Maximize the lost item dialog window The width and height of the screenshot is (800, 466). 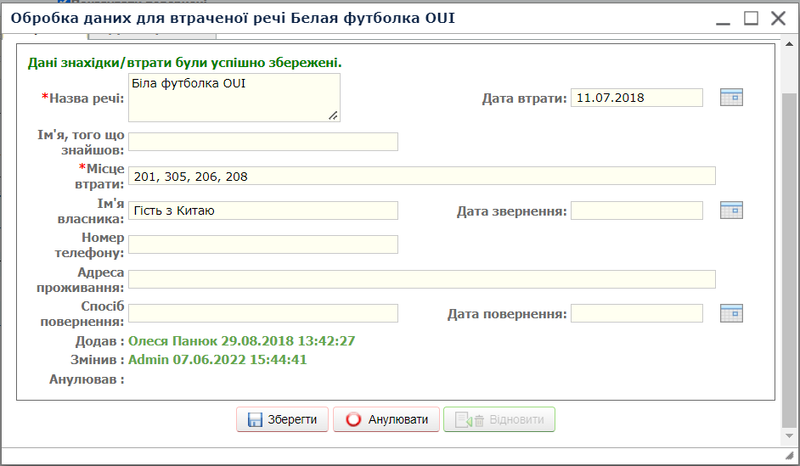pos(751,18)
